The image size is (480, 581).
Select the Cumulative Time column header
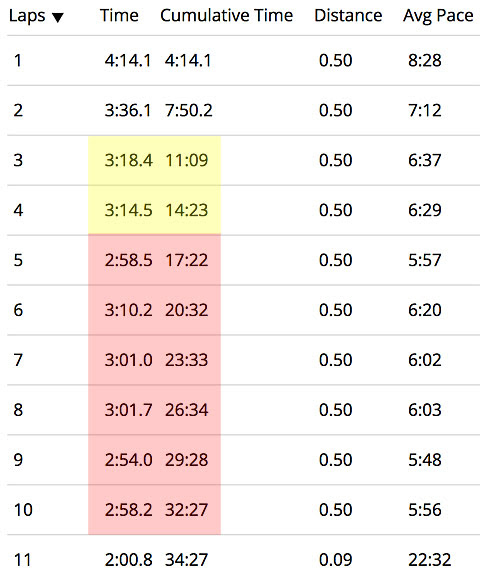click(x=226, y=16)
